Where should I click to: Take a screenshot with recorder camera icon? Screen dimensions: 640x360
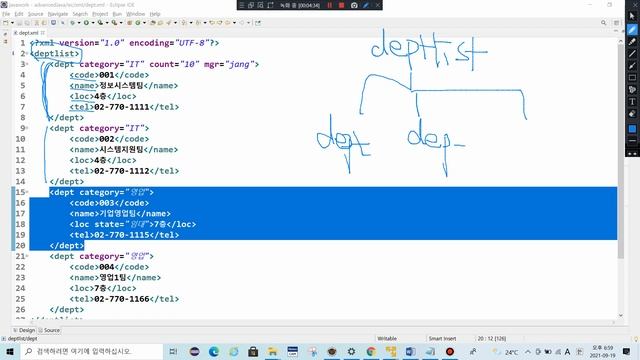(x=354, y=5)
